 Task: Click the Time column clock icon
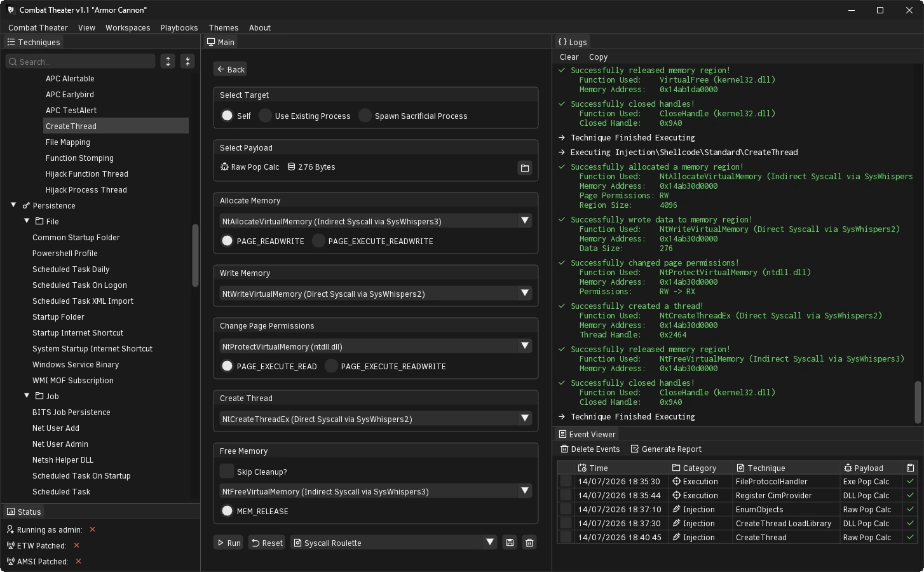pyautogui.click(x=582, y=468)
